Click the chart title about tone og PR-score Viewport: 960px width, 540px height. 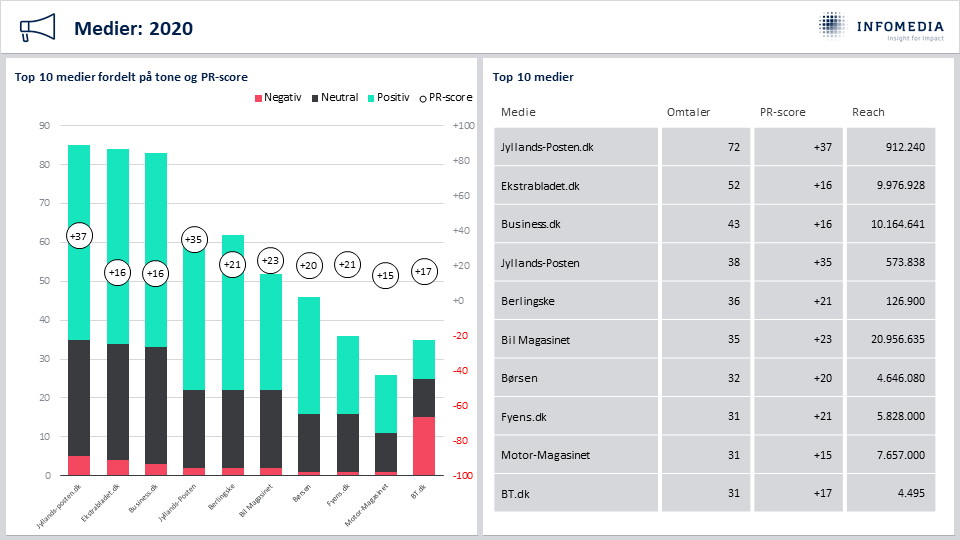131,77
